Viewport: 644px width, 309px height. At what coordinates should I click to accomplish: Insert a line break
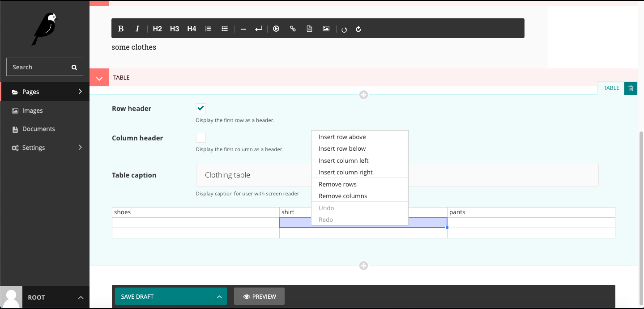(x=259, y=29)
